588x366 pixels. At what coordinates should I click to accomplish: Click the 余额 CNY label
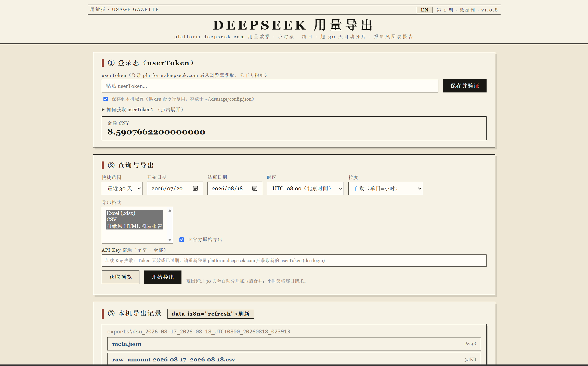click(x=118, y=123)
